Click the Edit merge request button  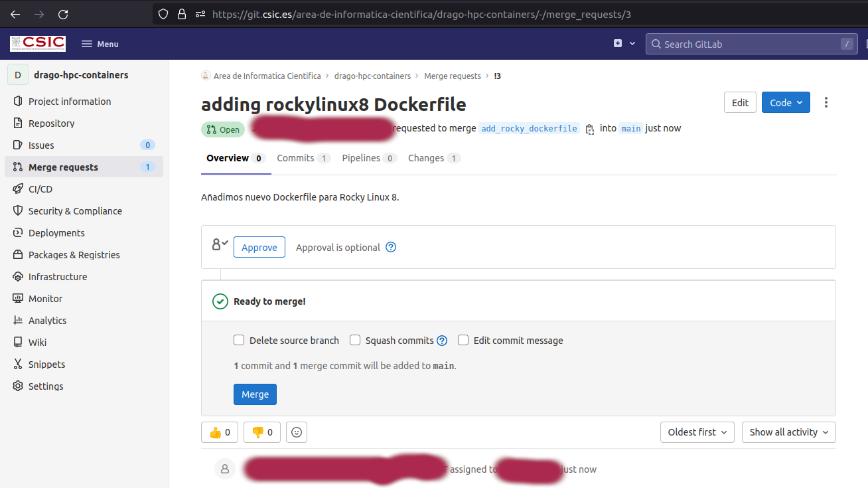pyautogui.click(x=740, y=102)
